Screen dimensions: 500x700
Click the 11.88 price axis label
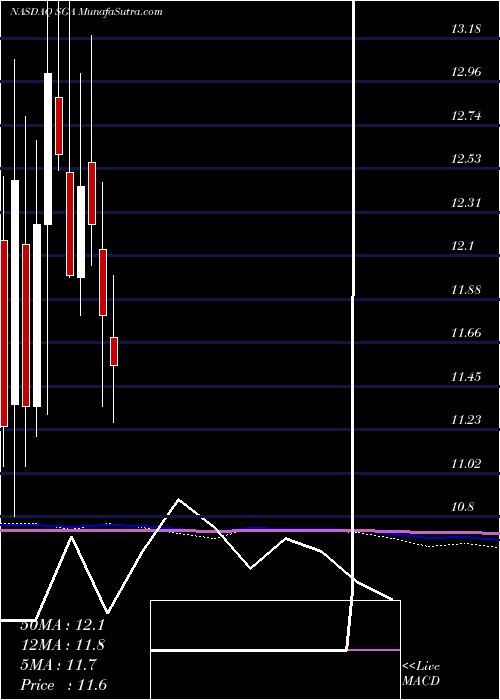coord(466,290)
